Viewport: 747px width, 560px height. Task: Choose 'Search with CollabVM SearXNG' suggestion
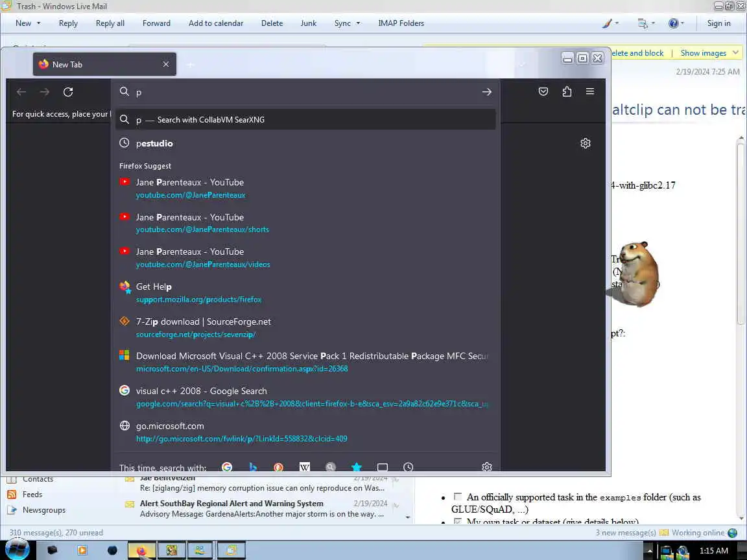coord(305,119)
